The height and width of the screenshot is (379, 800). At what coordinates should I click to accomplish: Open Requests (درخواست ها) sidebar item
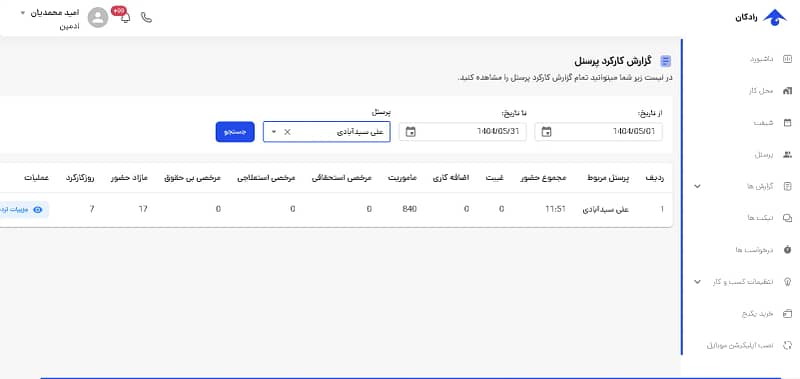click(x=764, y=249)
